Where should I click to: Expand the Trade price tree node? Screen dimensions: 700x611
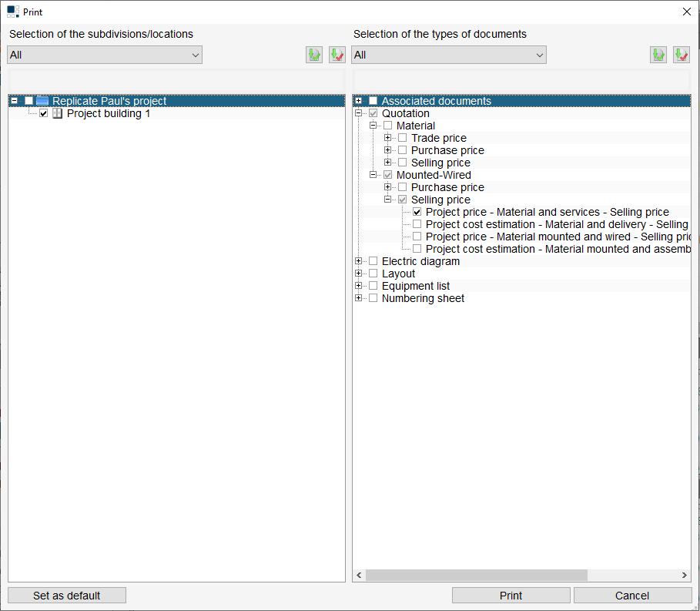point(387,137)
